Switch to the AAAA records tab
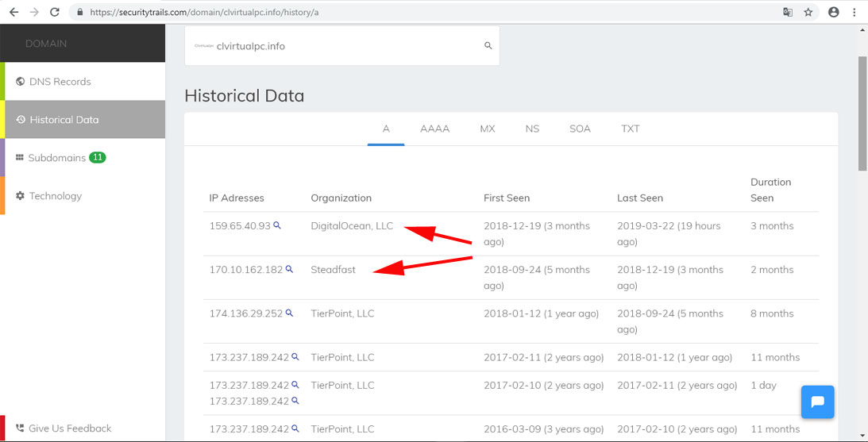 tap(434, 129)
